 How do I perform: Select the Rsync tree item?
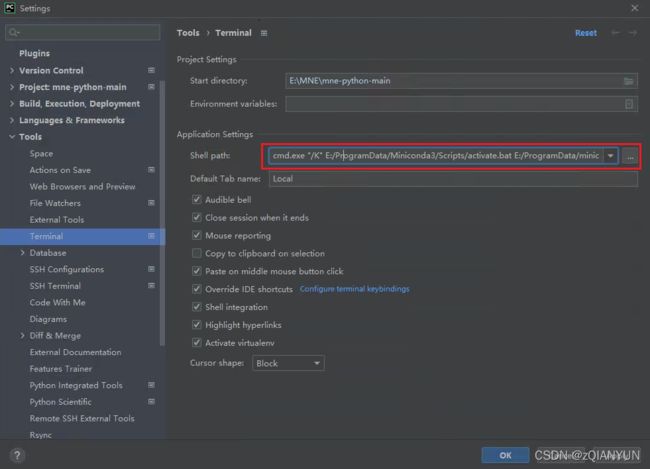click(41, 435)
